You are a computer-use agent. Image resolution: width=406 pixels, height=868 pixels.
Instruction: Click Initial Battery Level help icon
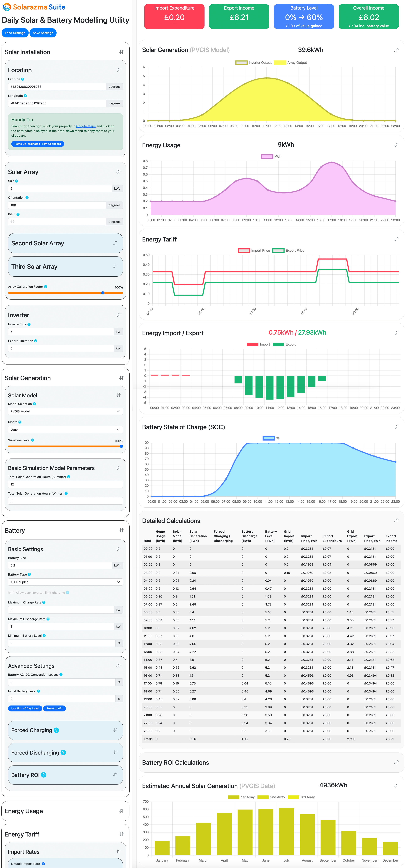point(39,691)
